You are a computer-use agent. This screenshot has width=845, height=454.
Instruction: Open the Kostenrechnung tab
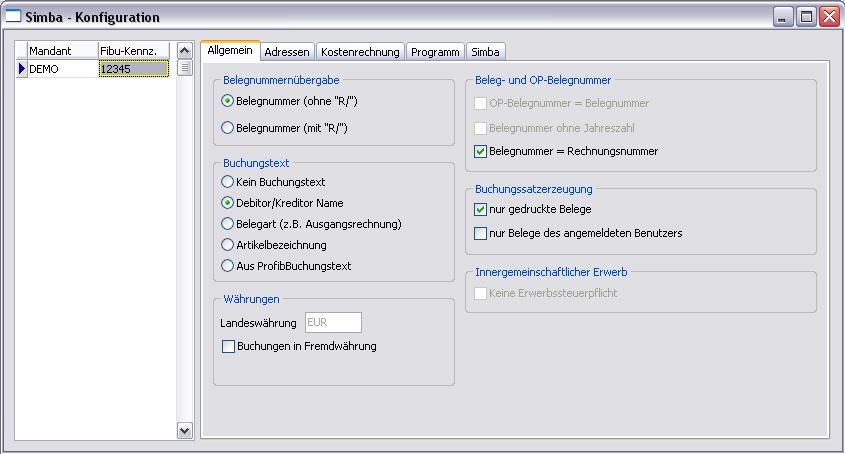tap(360, 52)
